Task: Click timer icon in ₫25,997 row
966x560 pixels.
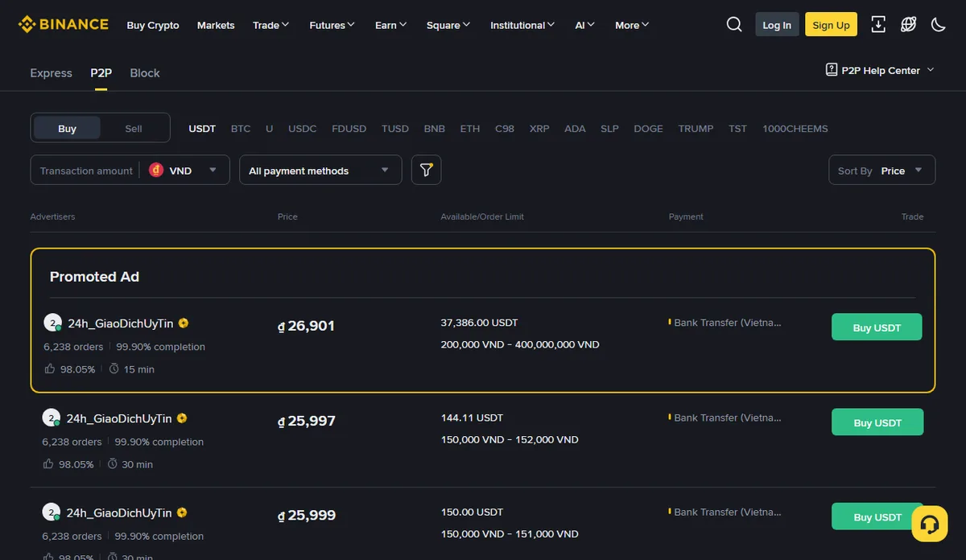Action: [x=112, y=463]
